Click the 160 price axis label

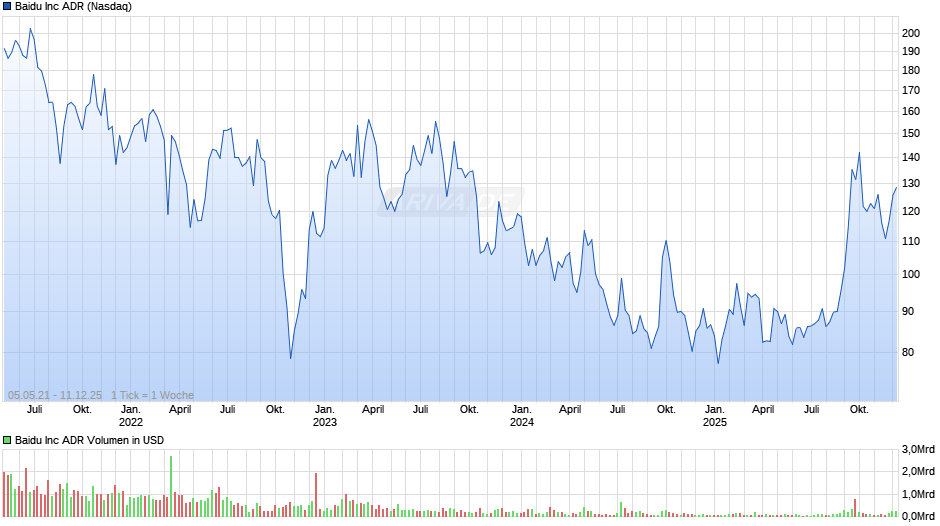pos(911,112)
